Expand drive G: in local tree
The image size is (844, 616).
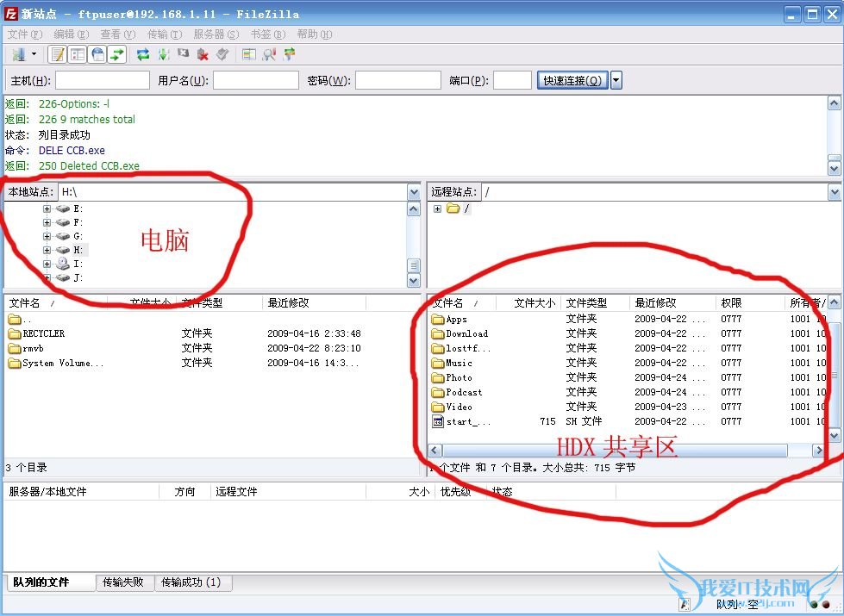pyautogui.click(x=47, y=236)
